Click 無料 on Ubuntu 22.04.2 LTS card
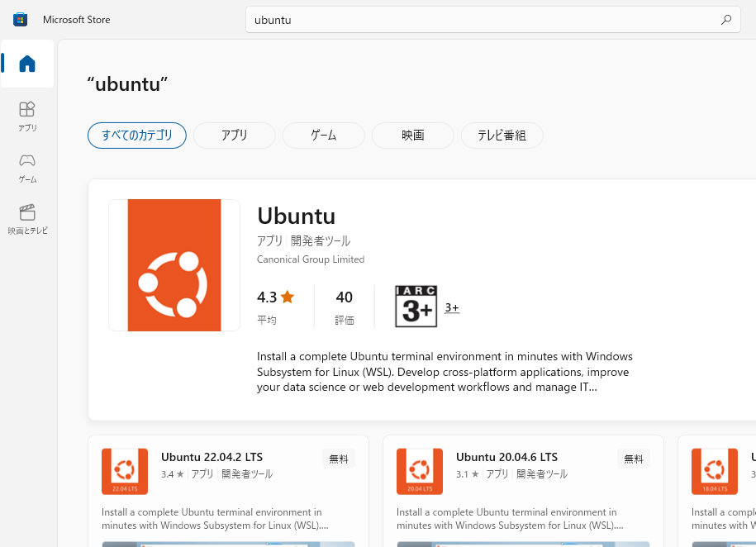Image resolution: width=756 pixels, height=547 pixels. tap(339, 459)
